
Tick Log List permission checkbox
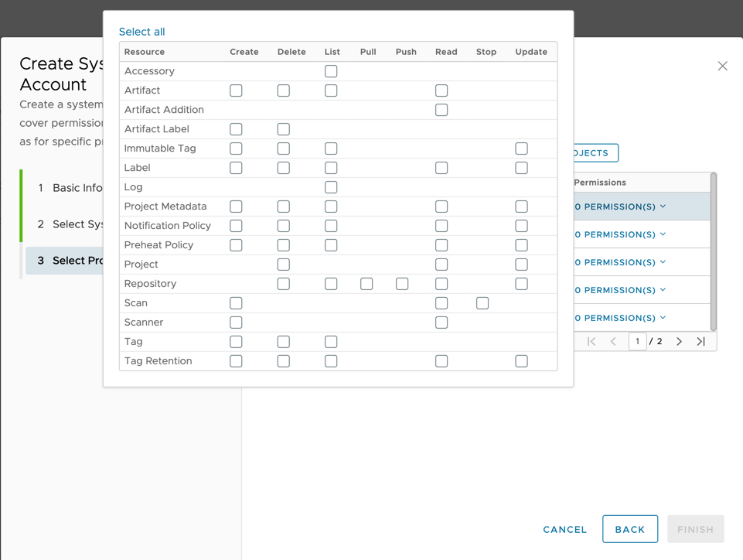tap(331, 187)
